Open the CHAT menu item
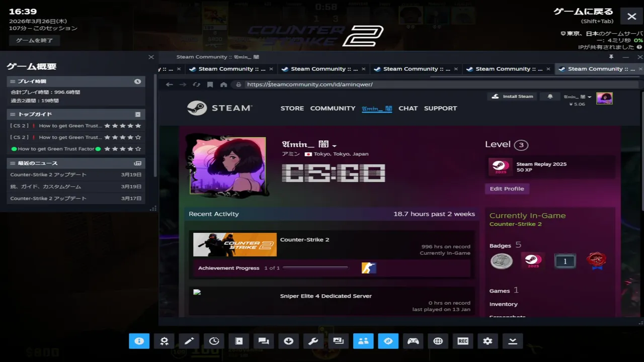 point(408,108)
